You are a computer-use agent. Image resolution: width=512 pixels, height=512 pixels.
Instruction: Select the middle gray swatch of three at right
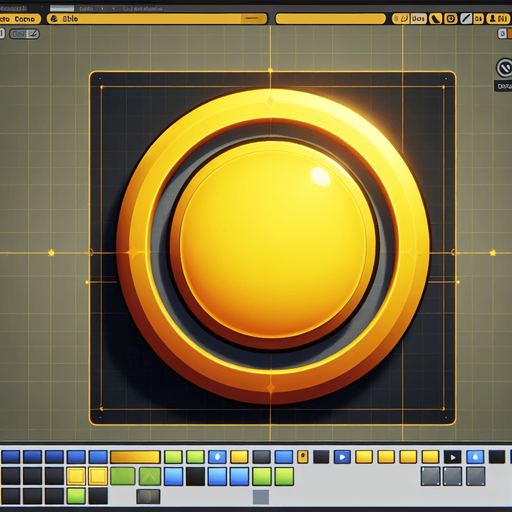point(453,476)
